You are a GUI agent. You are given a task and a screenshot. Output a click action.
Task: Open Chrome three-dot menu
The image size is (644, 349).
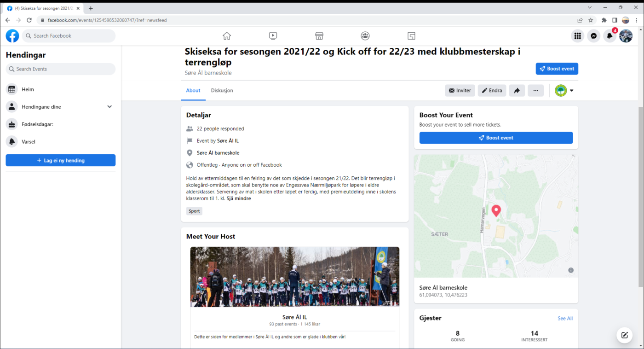point(636,20)
